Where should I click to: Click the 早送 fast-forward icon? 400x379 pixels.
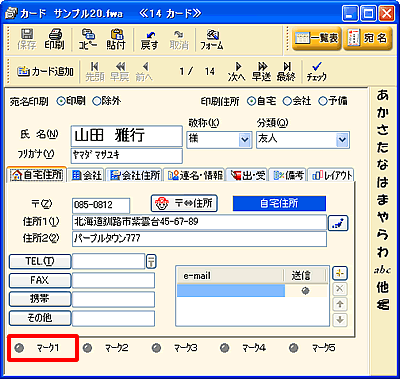(x=261, y=71)
